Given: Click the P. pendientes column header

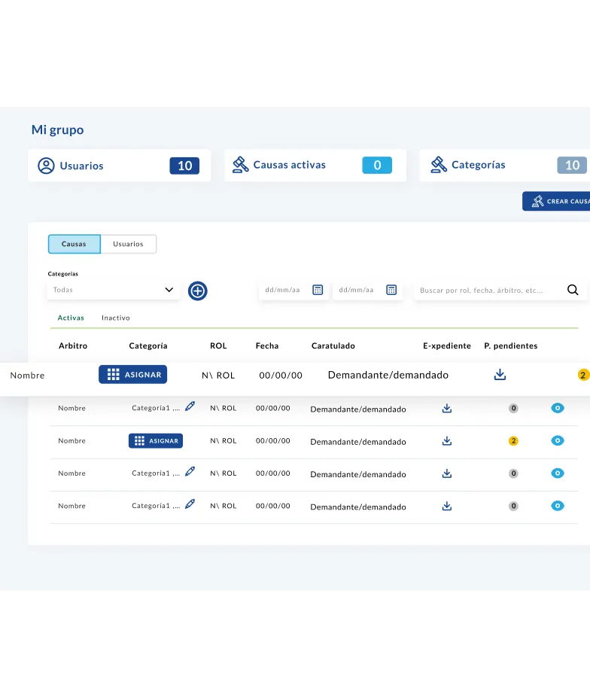Looking at the screenshot, I should 510,346.
